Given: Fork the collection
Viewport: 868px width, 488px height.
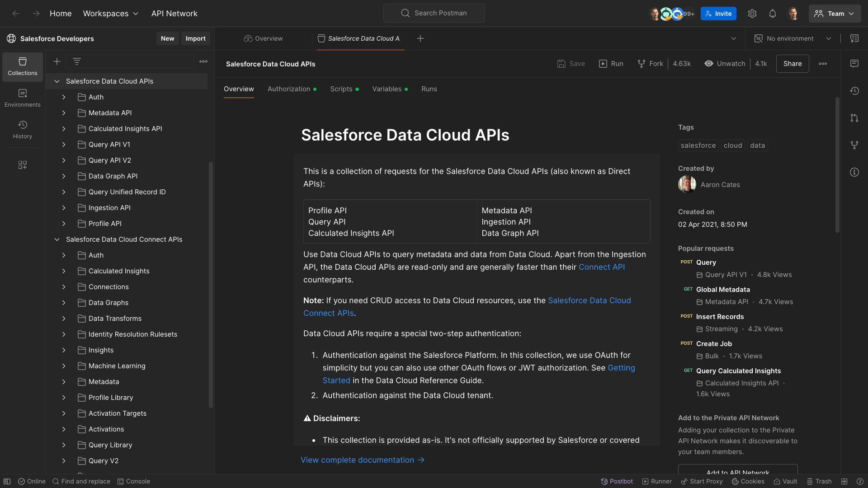Looking at the screenshot, I should [x=650, y=64].
